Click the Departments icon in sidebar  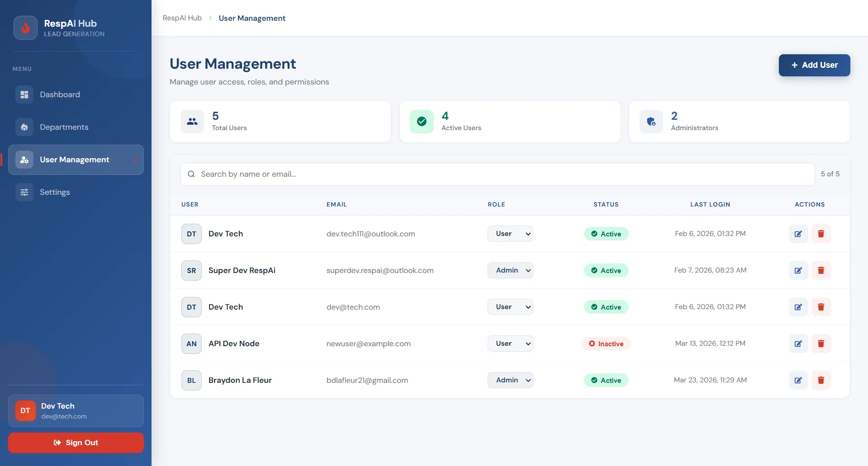pos(24,127)
